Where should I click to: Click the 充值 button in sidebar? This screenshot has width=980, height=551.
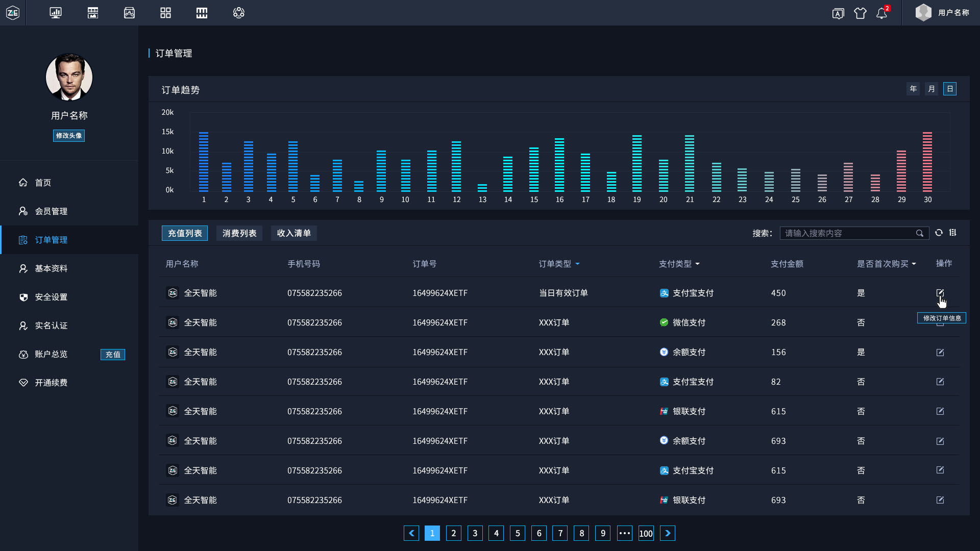click(x=113, y=355)
